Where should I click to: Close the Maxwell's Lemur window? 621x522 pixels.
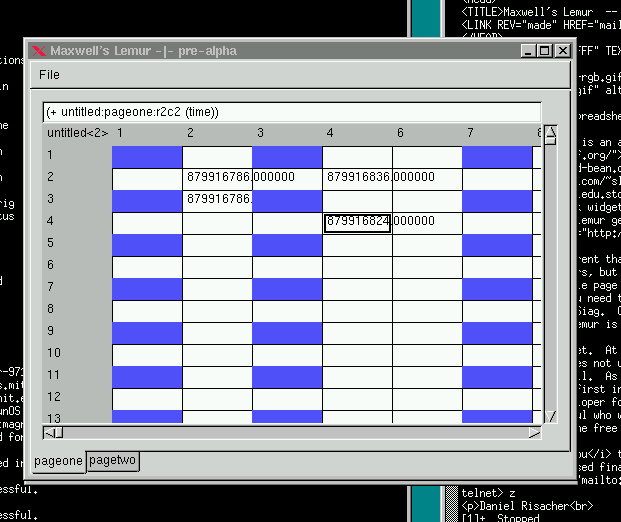point(562,51)
